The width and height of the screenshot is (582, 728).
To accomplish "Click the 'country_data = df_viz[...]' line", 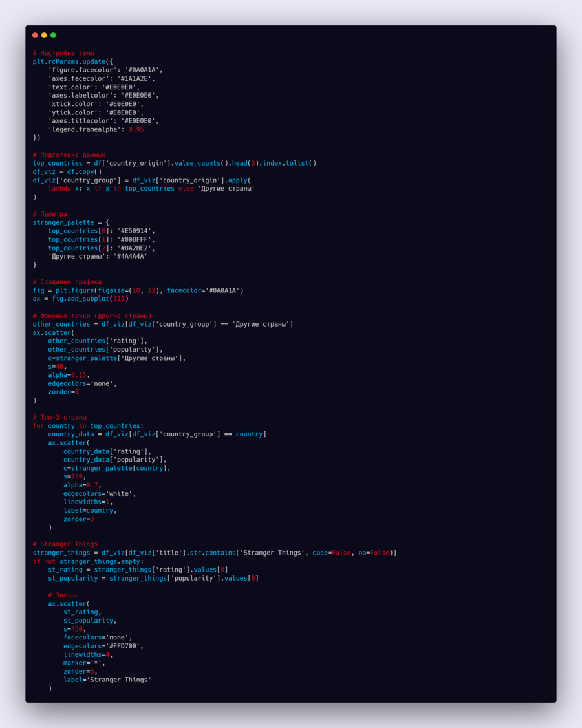I will [157, 434].
